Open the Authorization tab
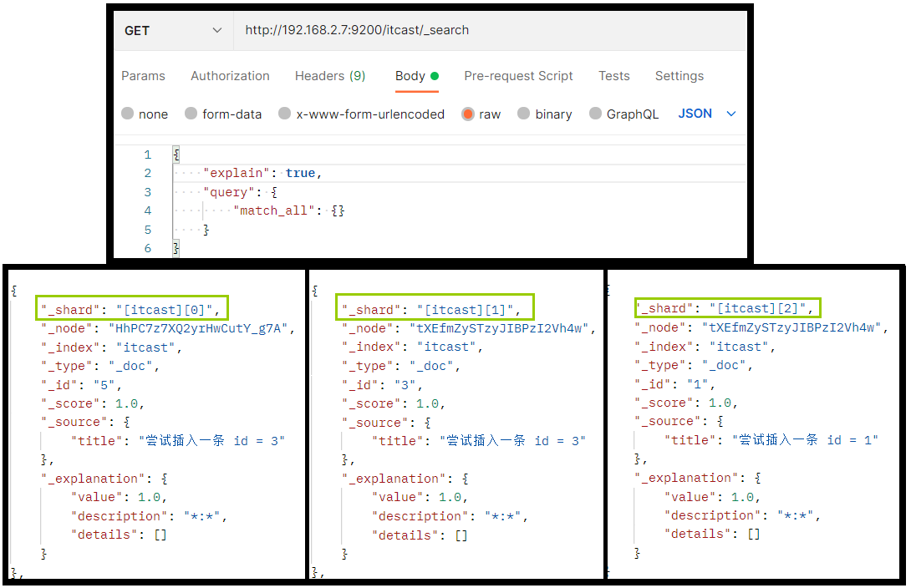 click(x=230, y=76)
